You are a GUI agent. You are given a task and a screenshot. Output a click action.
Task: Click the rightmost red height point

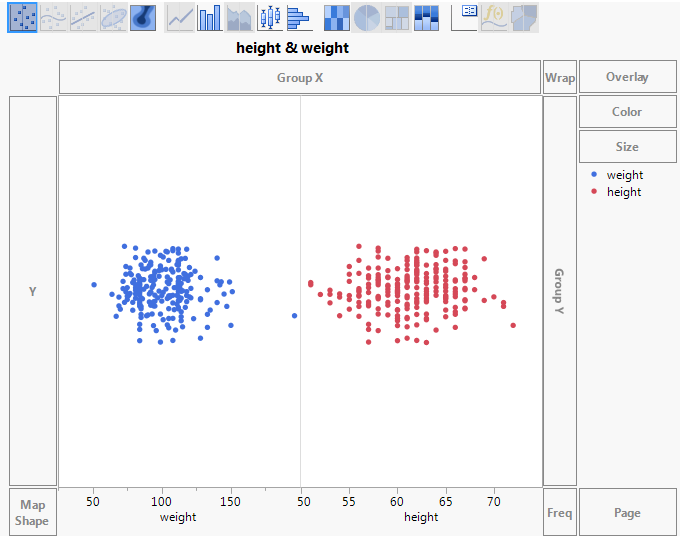pos(513,325)
